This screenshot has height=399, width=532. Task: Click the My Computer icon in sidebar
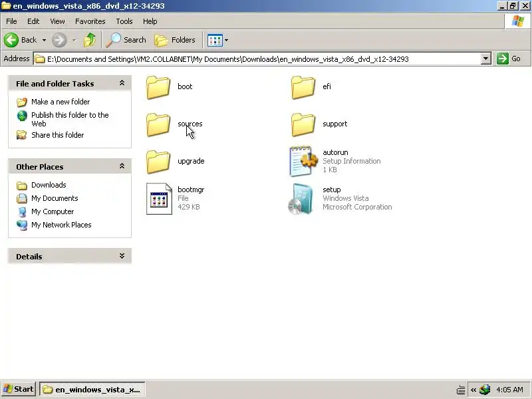click(22, 211)
